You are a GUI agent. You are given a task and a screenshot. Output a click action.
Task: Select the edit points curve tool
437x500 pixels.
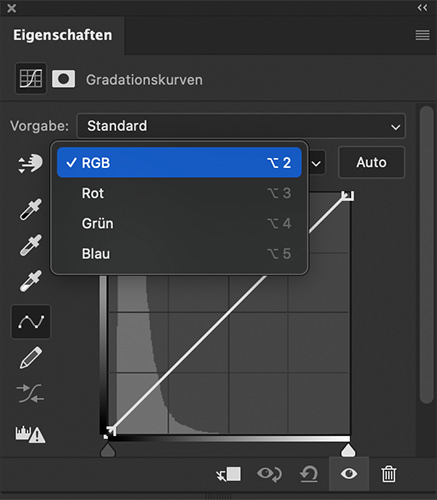point(31,322)
